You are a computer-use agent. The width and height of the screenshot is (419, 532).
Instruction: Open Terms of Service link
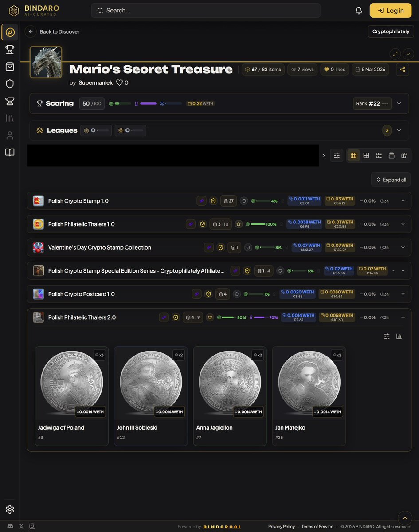point(317,527)
